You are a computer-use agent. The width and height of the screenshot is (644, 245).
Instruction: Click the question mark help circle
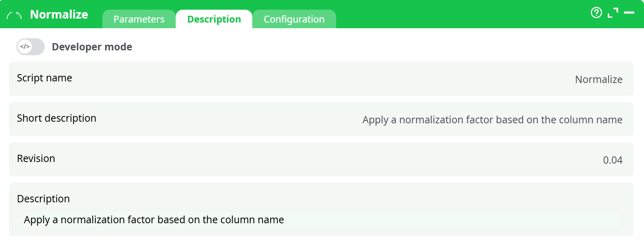[x=596, y=13]
